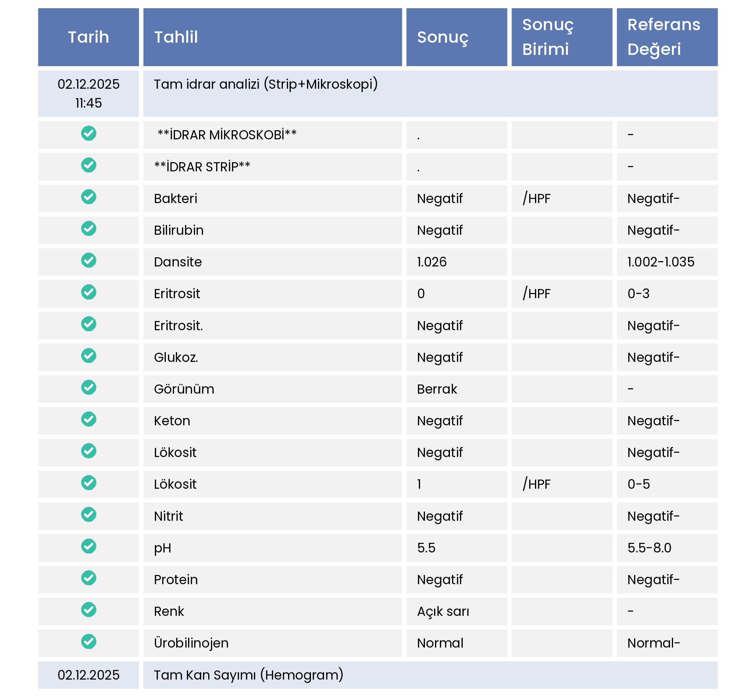Select the green check icon for Dansite
The image size is (756, 700).
point(89,261)
